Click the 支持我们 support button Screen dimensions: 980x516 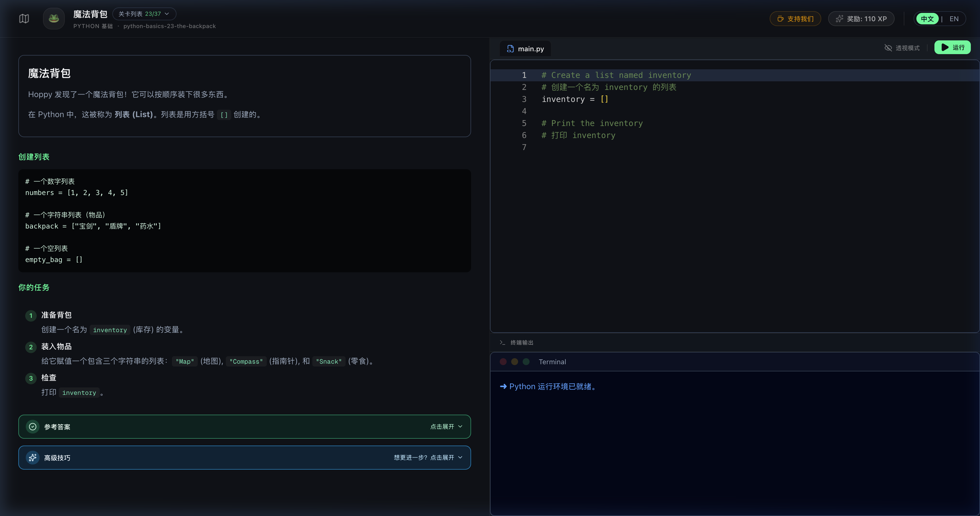(795, 19)
